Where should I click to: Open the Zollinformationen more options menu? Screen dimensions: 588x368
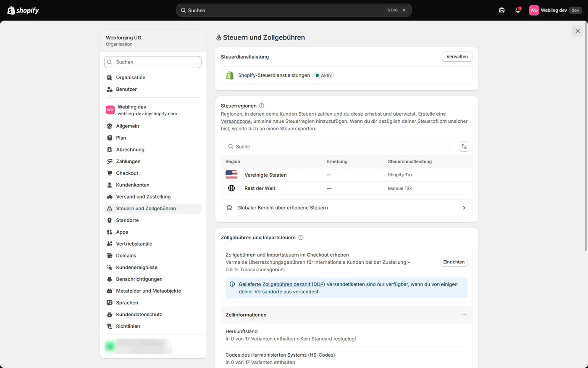coord(464,315)
